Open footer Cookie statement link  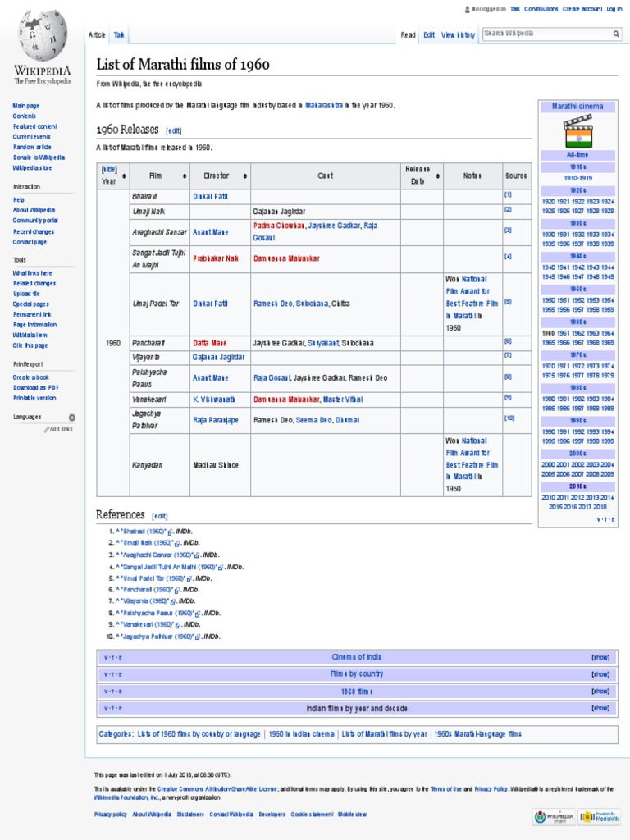click(312, 815)
